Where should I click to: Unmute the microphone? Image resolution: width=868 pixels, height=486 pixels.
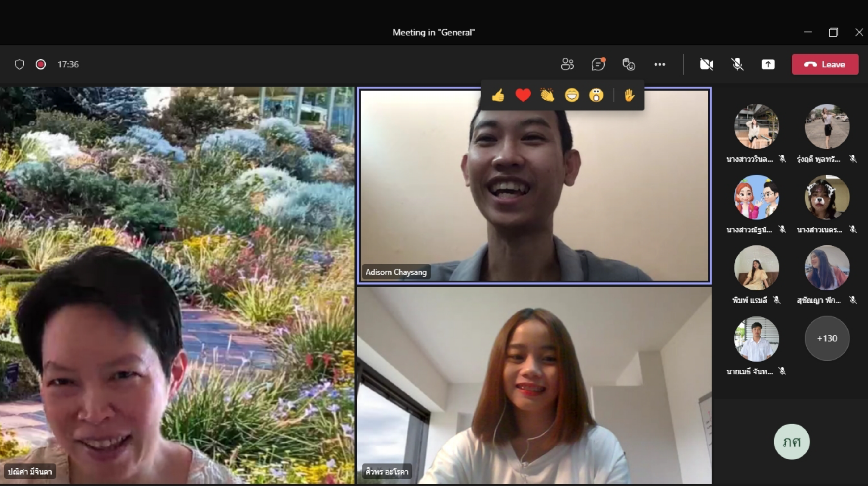737,64
